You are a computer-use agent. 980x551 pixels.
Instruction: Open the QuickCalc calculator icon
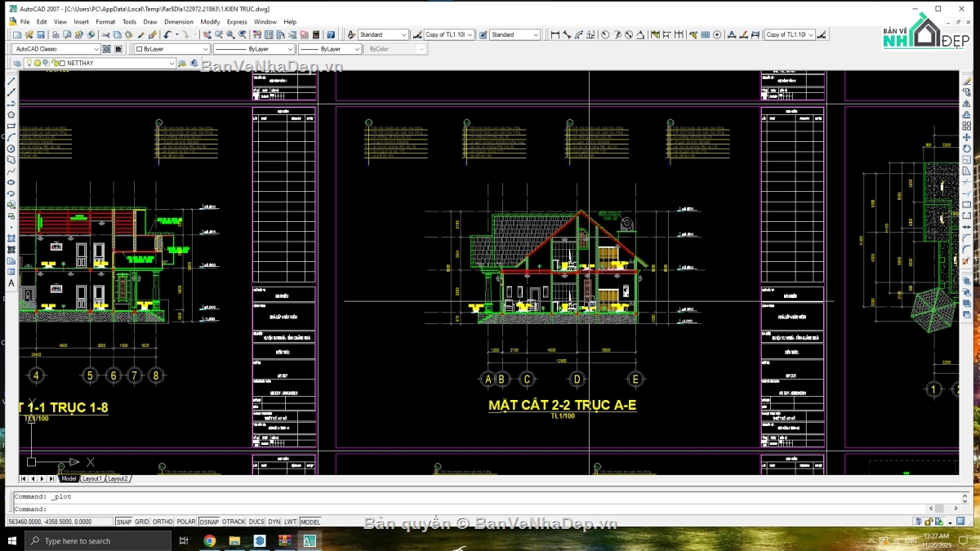click(316, 34)
